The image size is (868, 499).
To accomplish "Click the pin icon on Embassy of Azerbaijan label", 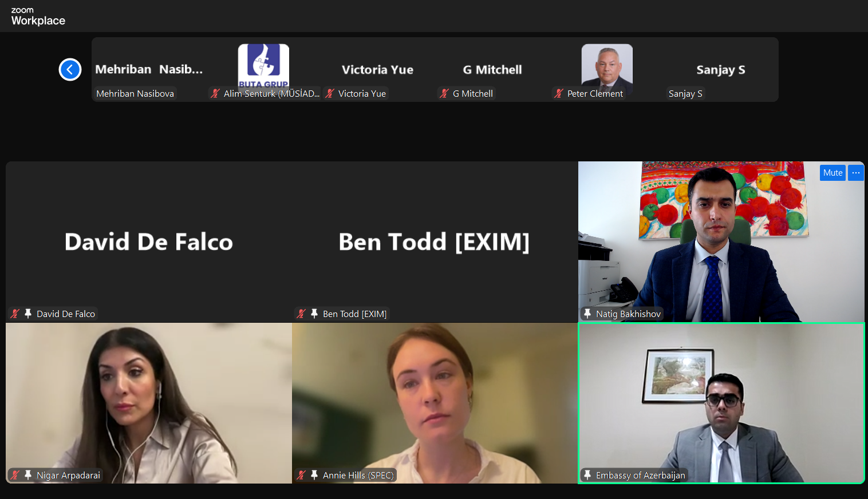I will [587, 475].
